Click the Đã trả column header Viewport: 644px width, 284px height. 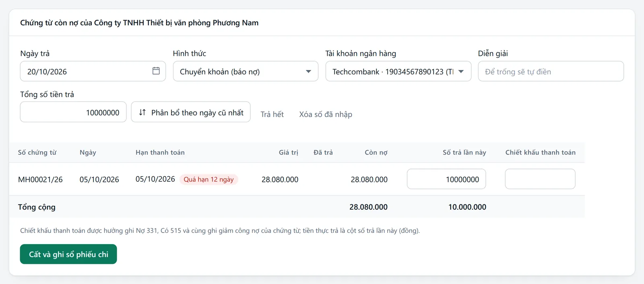click(x=323, y=152)
